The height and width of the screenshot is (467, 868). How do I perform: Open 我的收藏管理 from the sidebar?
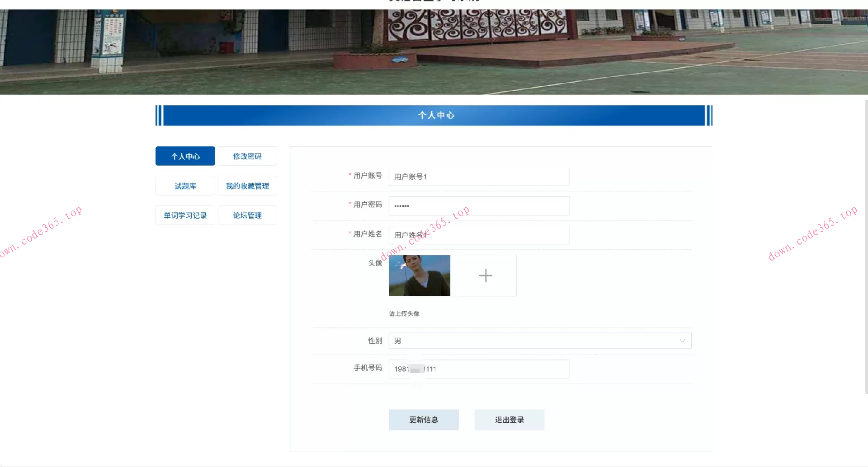[x=247, y=185]
